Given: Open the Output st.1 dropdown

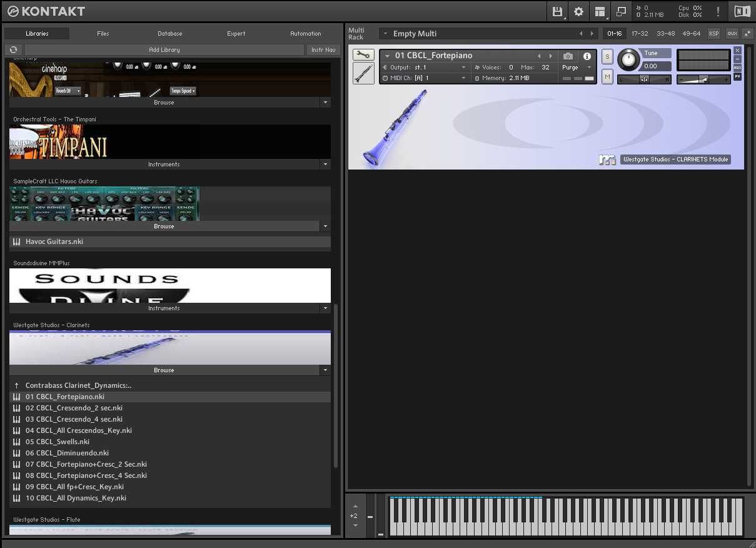Looking at the screenshot, I should coord(463,68).
